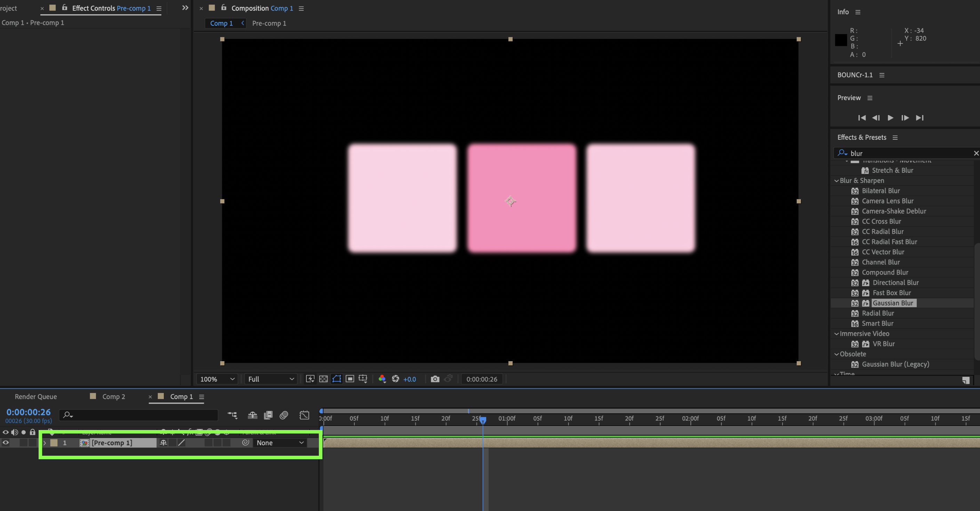Open the Graph Editor in timeline
Viewport: 980px width, 511px height.
pos(304,415)
